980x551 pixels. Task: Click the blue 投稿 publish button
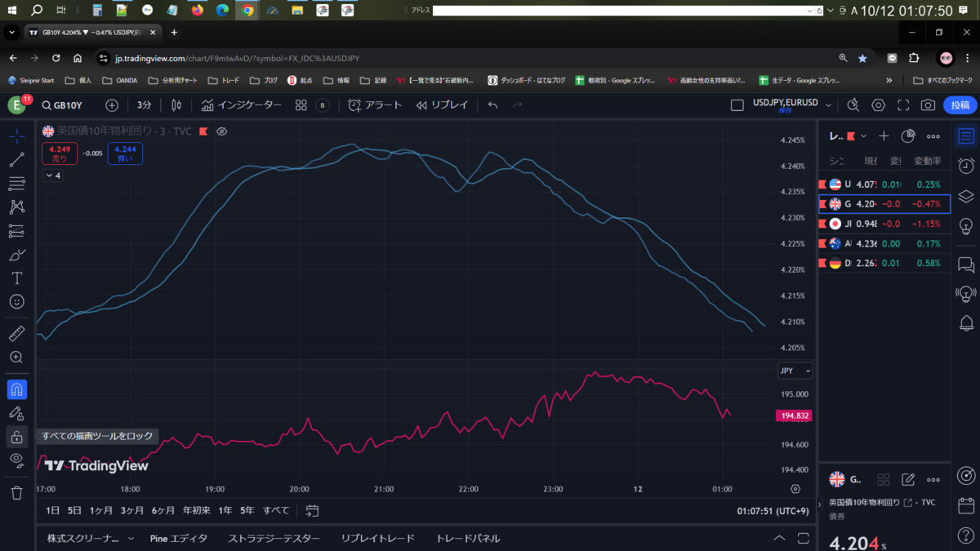point(960,105)
